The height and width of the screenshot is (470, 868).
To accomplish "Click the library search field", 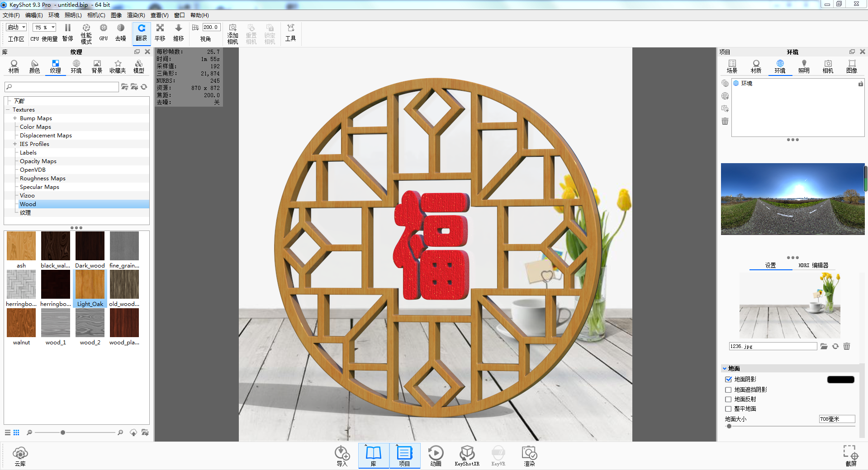I will coord(62,87).
